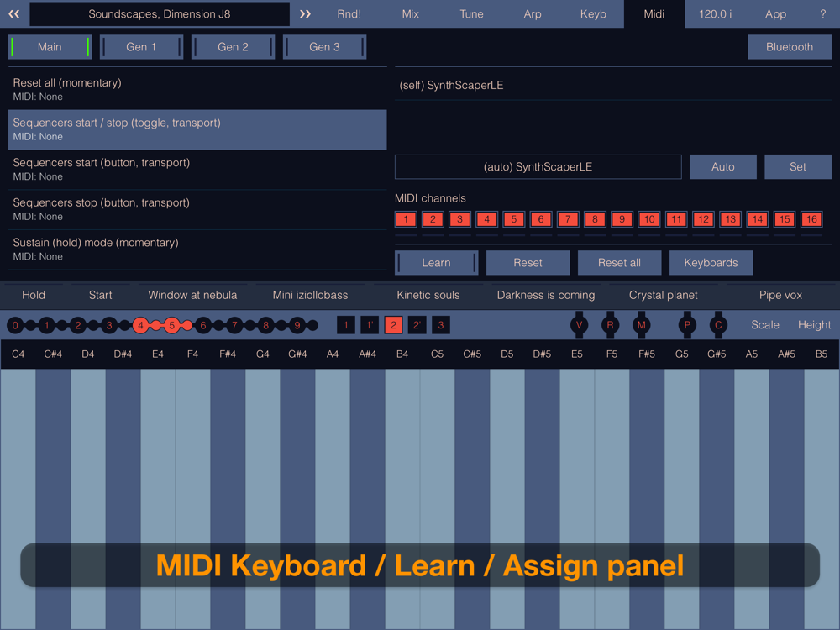Enable MIDI Learn mode
This screenshot has height=630, width=840.
pyautogui.click(x=436, y=263)
